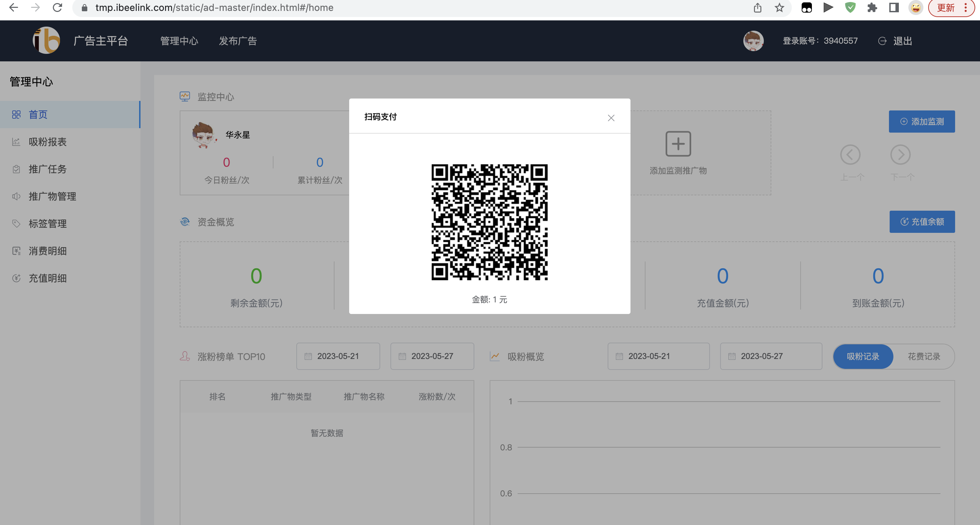Click the user avatar in the header
Image resolution: width=980 pixels, height=525 pixels.
pyautogui.click(x=753, y=41)
